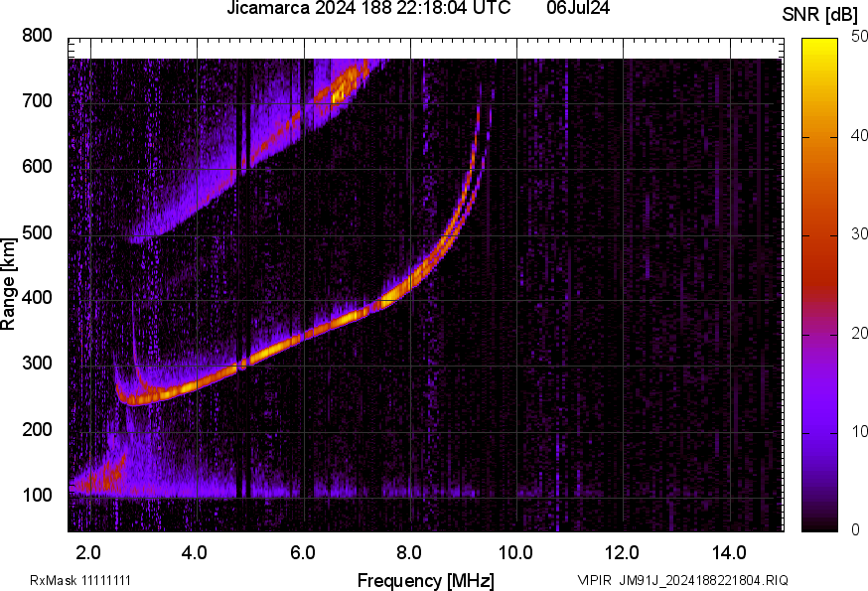The height and width of the screenshot is (591, 868).
Task: Click the 'SNR [dB]' colorbar title
Action: 819,15
